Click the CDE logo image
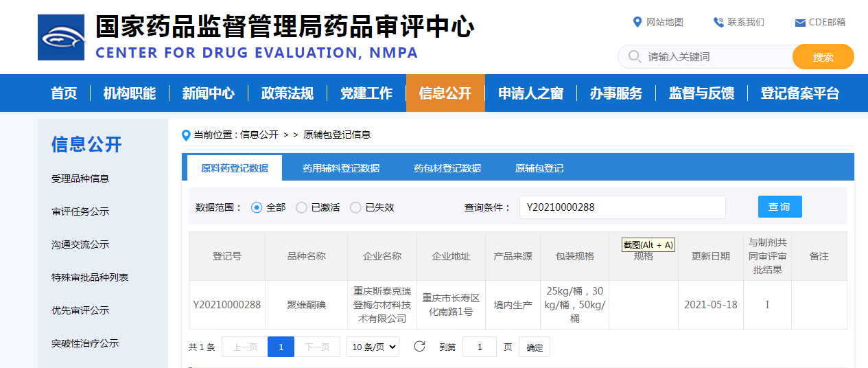Viewport: 868px width, 368px height. coord(61,38)
